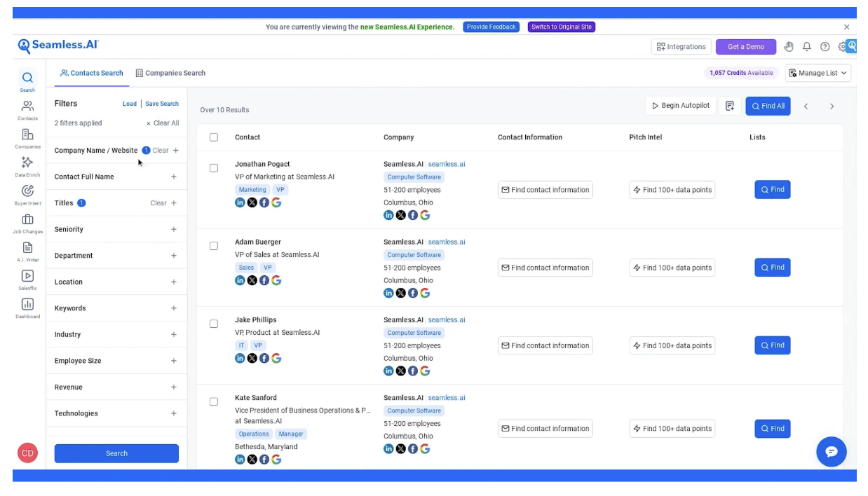Select Kate Sanford's row checkbox
The width and height of the screenshot is (868, 496).
214,401
